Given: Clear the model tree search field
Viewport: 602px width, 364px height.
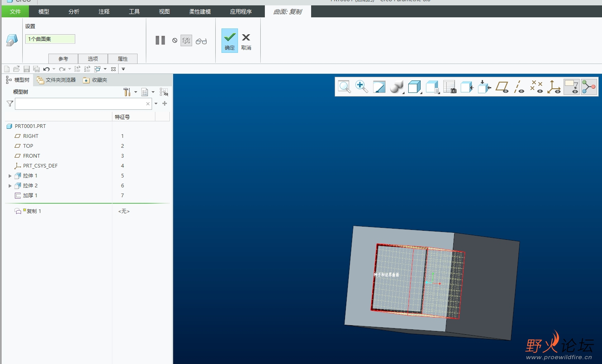Looking at the screenshot, I should tap(148, 104).
